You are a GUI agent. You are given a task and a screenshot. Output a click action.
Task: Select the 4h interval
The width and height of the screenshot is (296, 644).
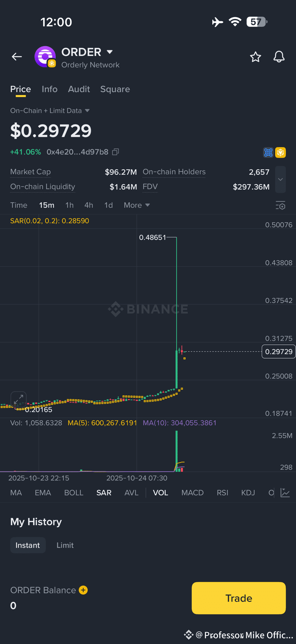[x=89, y=205]
